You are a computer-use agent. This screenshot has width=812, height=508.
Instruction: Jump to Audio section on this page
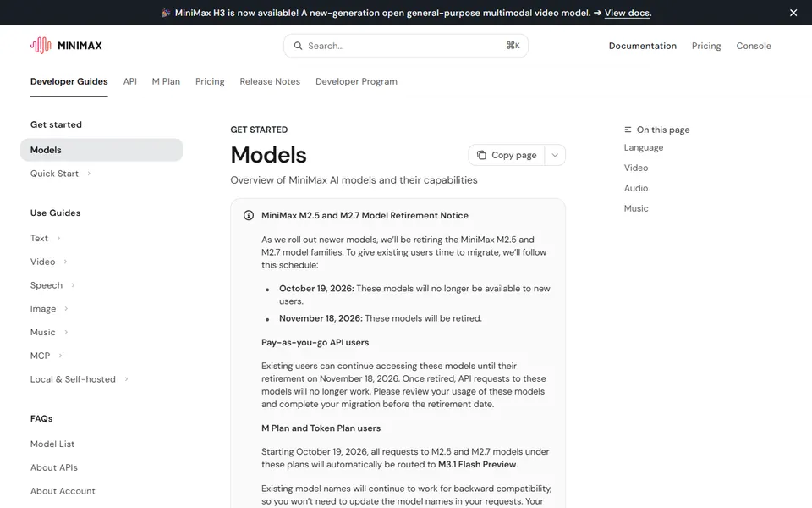[x=636, y=188]
